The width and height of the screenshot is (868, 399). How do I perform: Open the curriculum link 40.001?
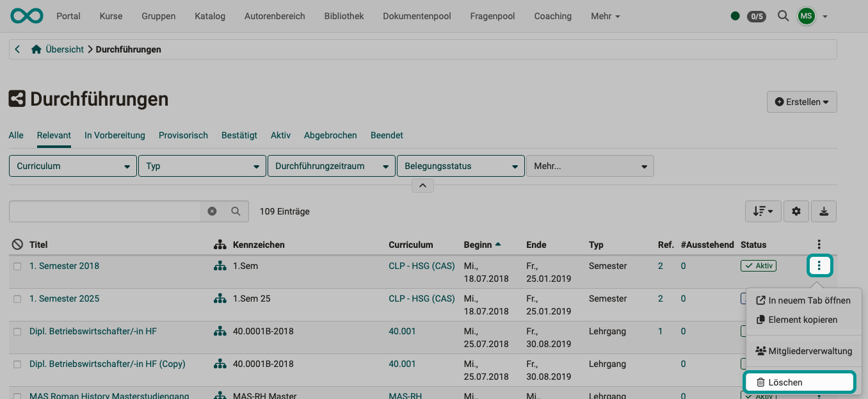402,331
